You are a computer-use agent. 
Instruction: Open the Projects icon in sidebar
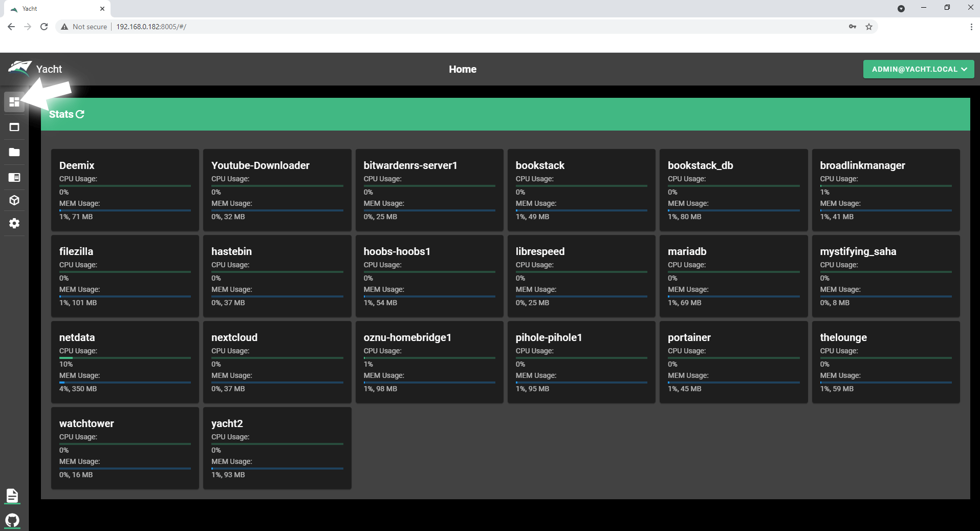tap(14, 177)
